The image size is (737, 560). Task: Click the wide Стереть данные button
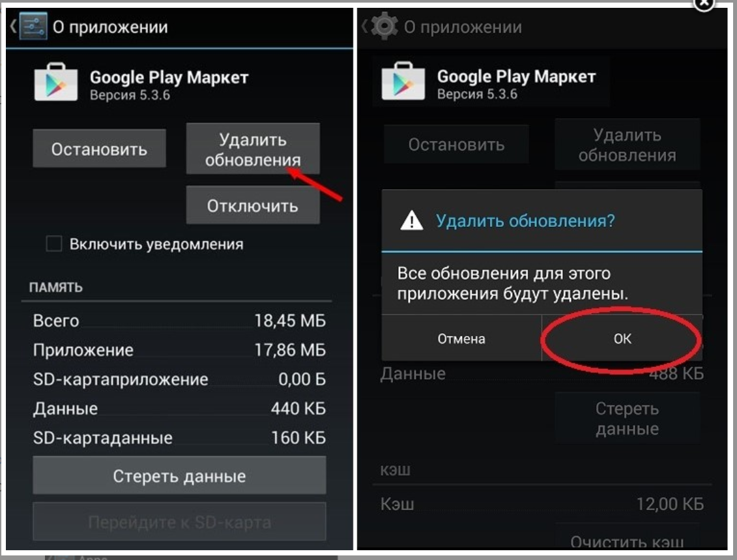tap(179, 475)
